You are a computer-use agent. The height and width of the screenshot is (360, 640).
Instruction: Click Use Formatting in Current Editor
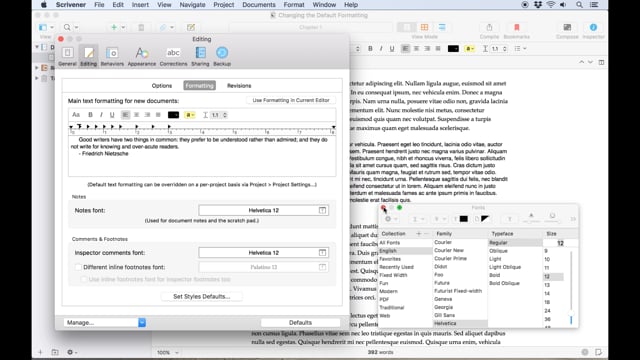pyautogui.click(x=291, y=100)
